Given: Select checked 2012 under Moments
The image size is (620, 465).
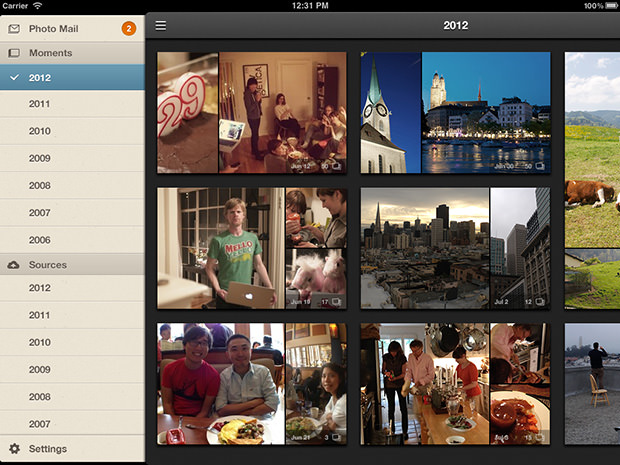Looking at the screenshot, I should pyautogui.click(x=72, y=78).
